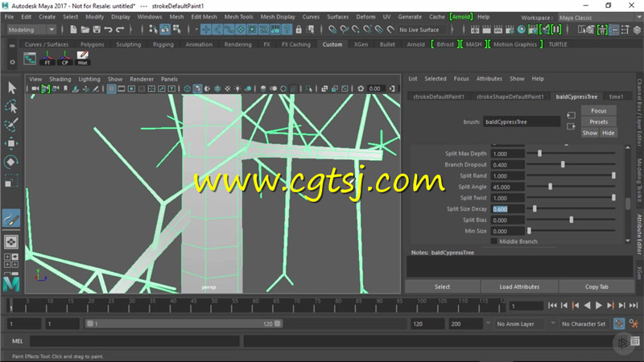Viewport: 644px width, 362px height.
Task: Click the single pane layout icon
Action: (x=11, y=242)
